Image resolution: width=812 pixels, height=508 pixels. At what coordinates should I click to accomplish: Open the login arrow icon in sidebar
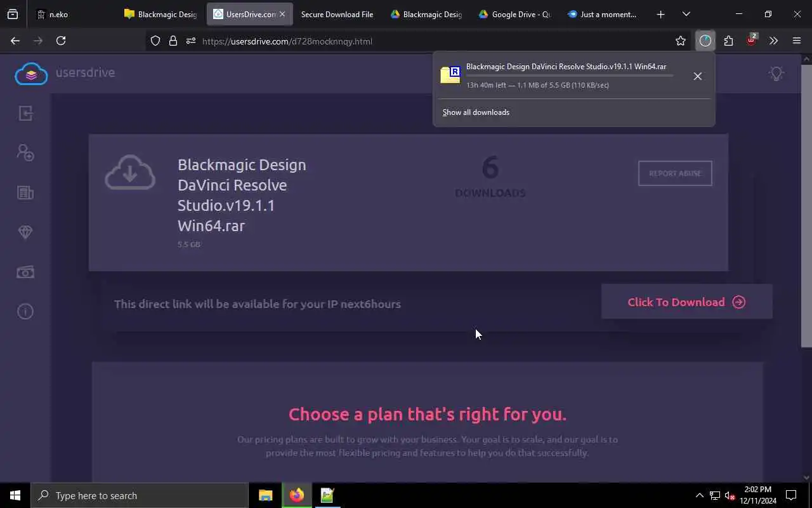point(25,114)
